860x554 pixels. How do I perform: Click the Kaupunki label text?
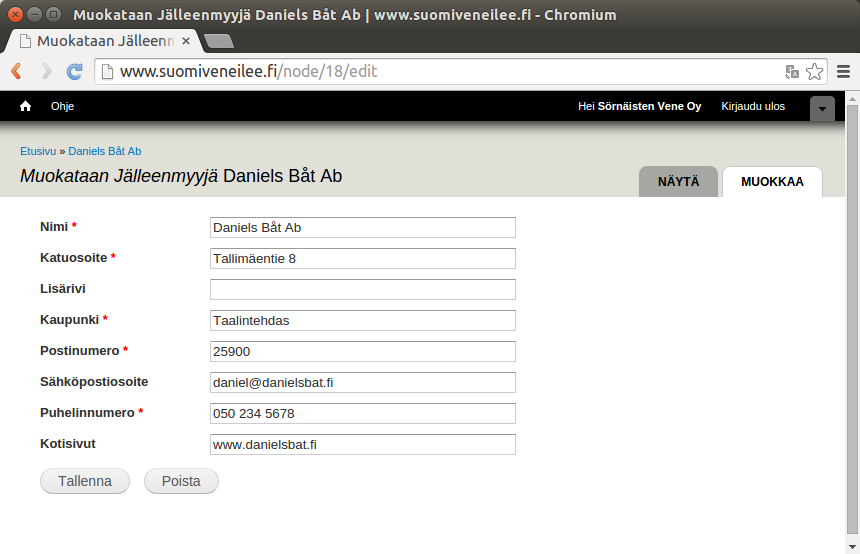pos(70,320)
